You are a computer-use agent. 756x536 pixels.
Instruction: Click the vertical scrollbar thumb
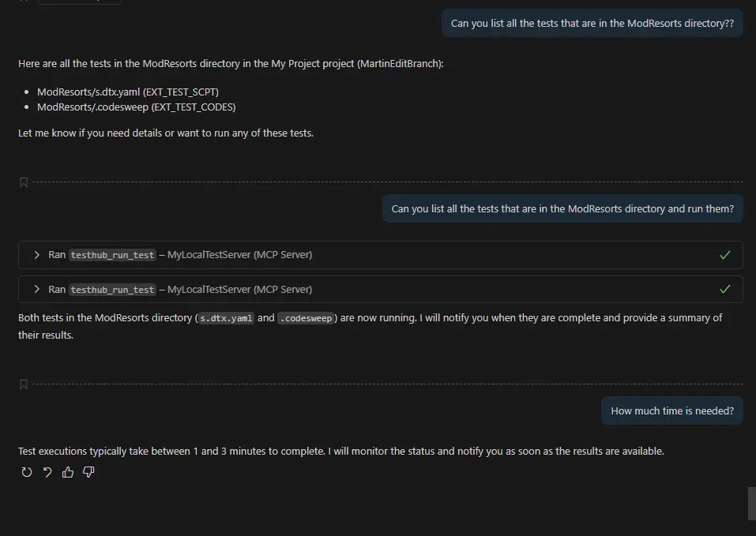point(751,504)
